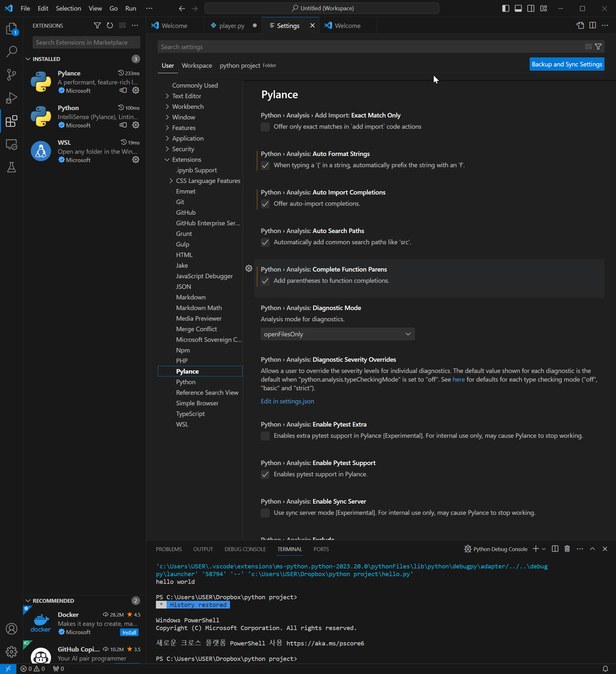Refresh the extensions list
Screen dimensions: 616x674
click(110, 25)
